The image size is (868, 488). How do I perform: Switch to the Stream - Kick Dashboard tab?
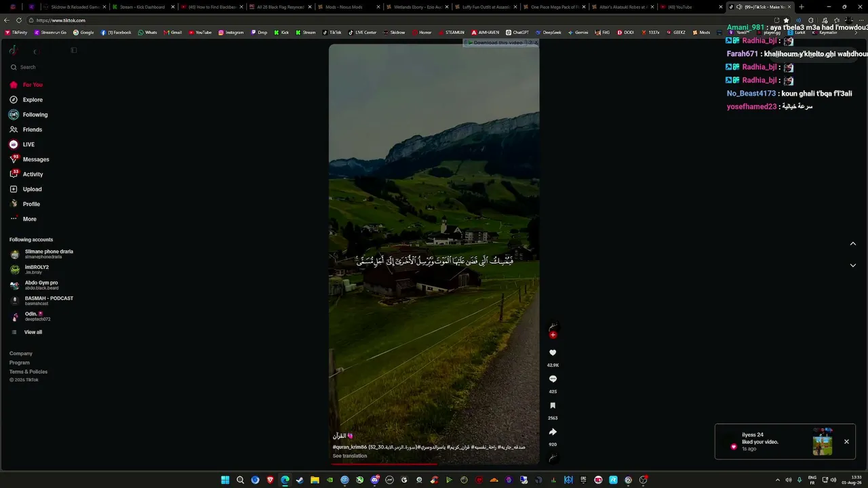pos(142,7)
